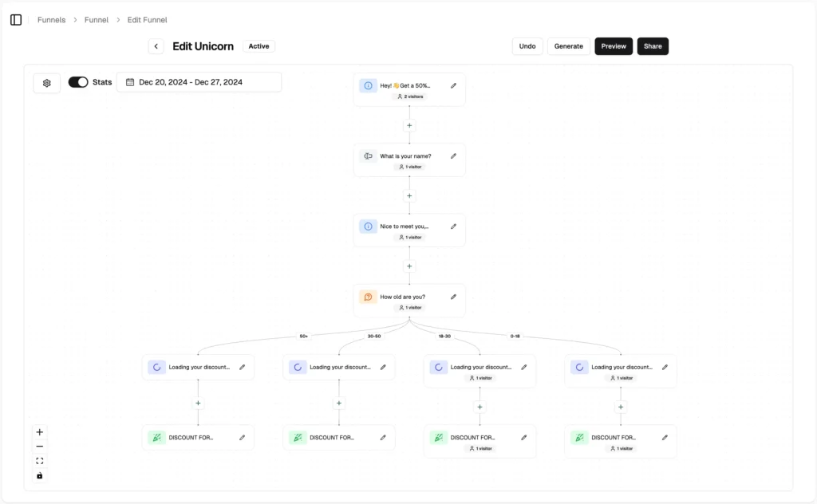
Task: Edit the Loading step under the 30-50 branch
Action: point(383,367)
